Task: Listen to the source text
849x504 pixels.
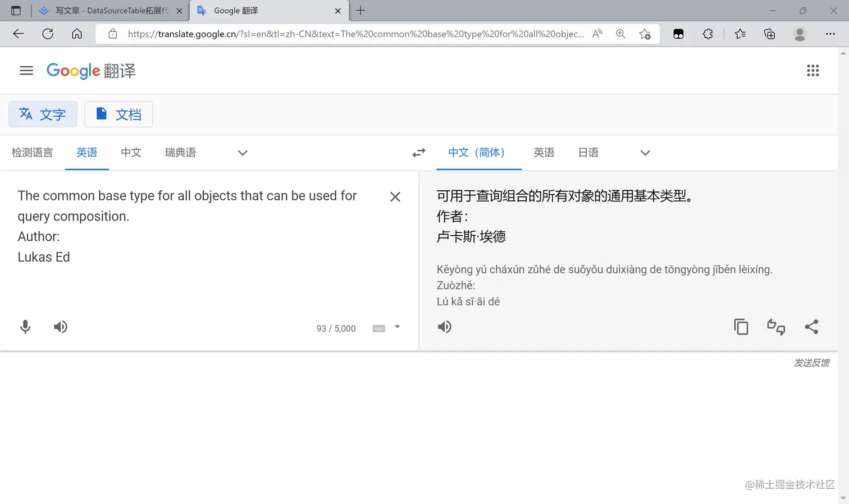Action: coord(61,327)
